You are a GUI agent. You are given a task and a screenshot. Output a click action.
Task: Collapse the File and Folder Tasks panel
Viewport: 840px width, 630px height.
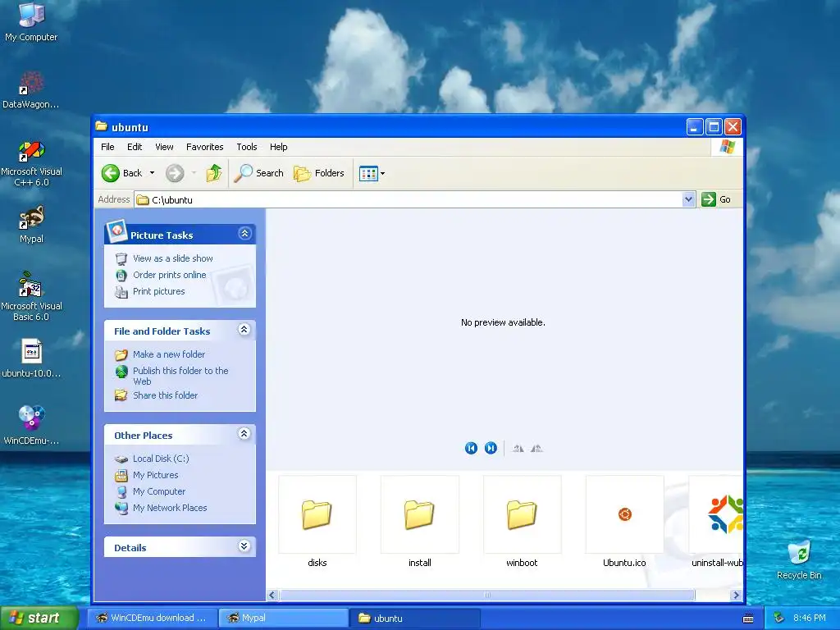click(244, 330)
